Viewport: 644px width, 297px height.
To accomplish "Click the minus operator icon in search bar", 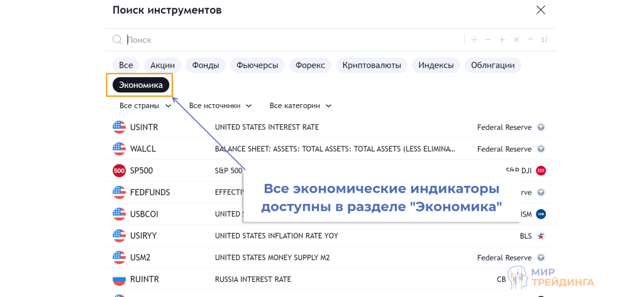I will click(488, 40).
